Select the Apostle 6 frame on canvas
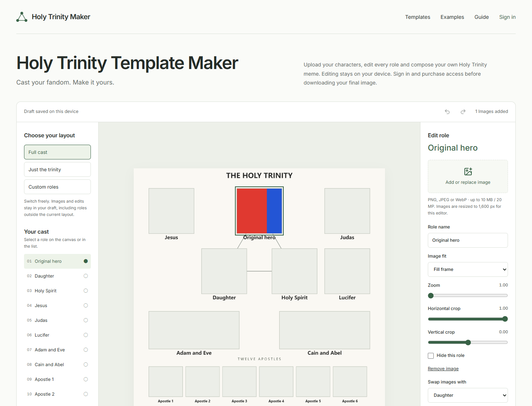Viewport: 532px width, 406px height. 350,382
